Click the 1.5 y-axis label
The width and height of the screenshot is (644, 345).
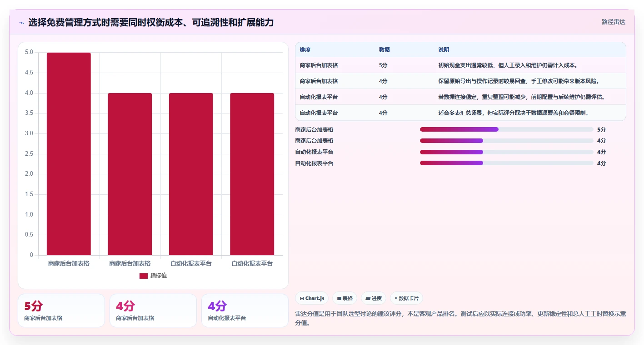29,194
